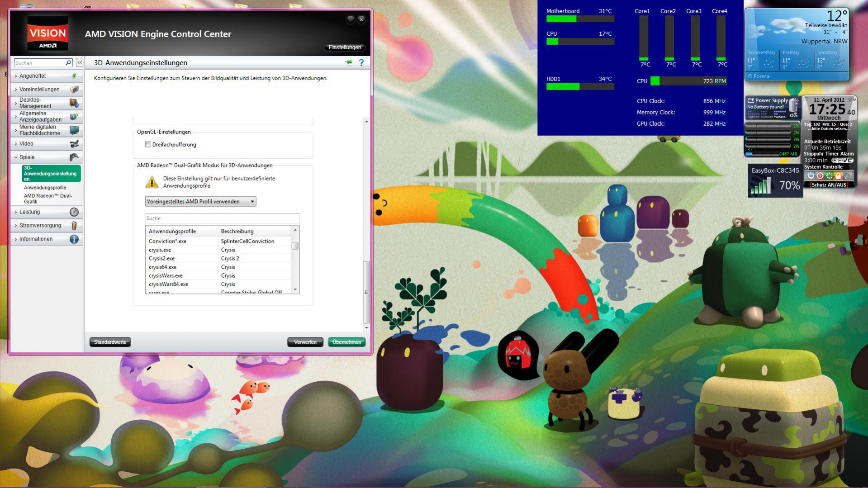Click the Freitag forecast in weather widget
This screenshot has width=868, height=488.
(798, 59)
